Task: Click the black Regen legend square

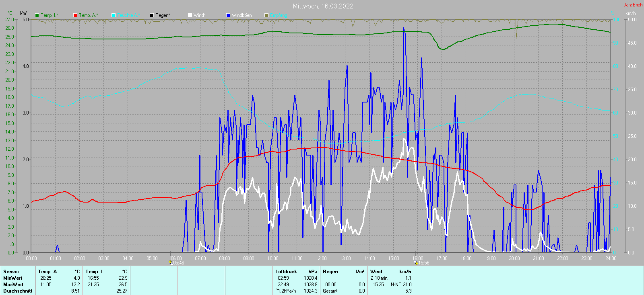Action: pyautogui.click(x=152, y=15)
